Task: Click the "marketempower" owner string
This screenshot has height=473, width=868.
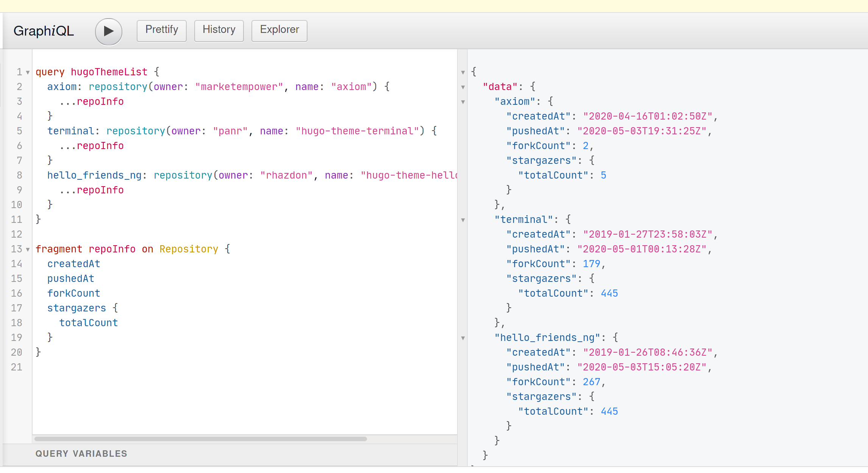Action: point(239,87)
